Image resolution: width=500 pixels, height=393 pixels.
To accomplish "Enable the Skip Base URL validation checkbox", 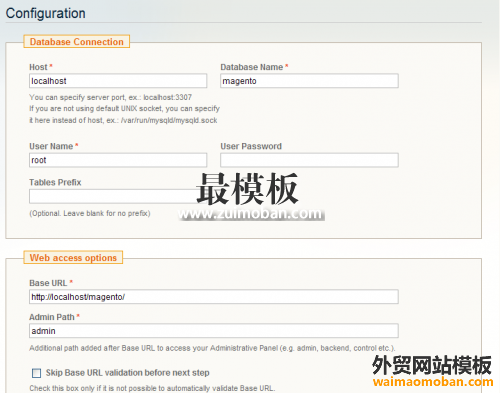I will [x=36, y=373].
